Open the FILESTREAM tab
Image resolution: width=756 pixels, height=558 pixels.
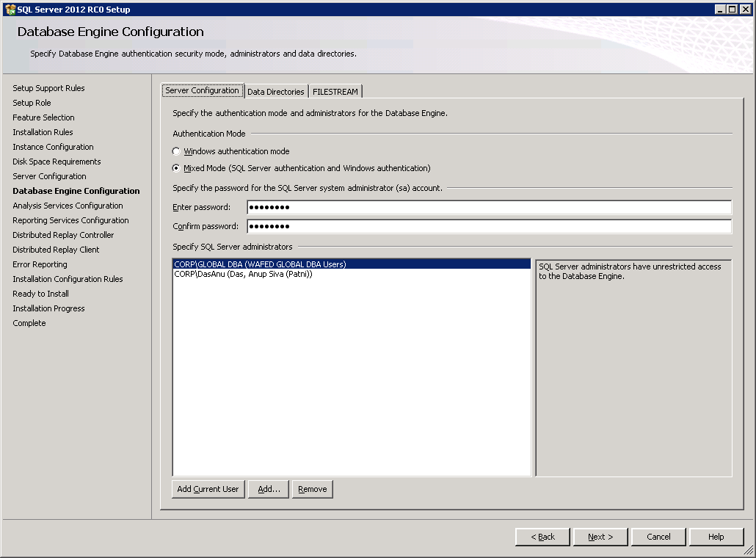click(x=335, y=92)
